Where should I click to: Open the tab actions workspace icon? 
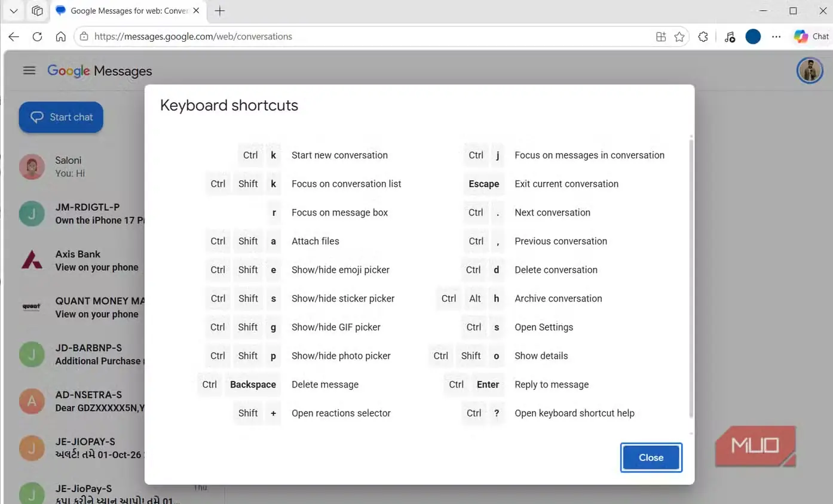tap(37, 11)
